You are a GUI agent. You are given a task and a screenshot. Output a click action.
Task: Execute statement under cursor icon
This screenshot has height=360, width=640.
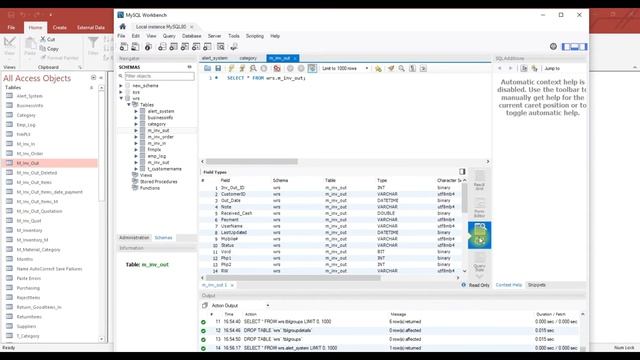pos(242,68)
